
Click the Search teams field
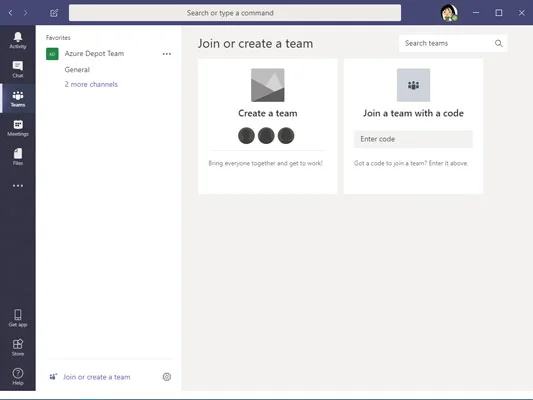click(452, 43)
